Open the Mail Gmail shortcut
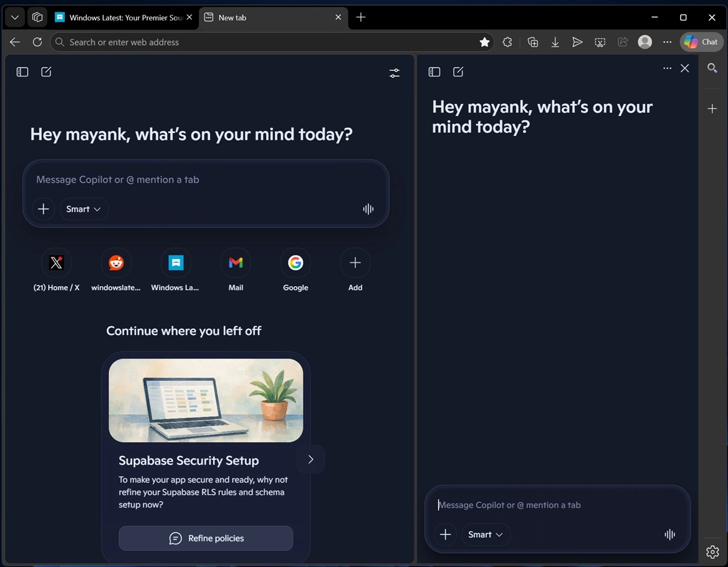The width and height of the screenshot is (728, 567). 236,271
